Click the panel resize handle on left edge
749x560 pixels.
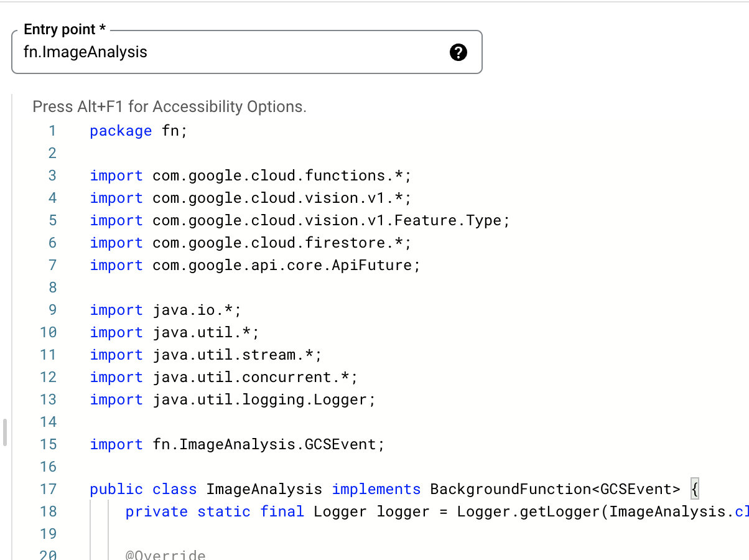(4, 432)
